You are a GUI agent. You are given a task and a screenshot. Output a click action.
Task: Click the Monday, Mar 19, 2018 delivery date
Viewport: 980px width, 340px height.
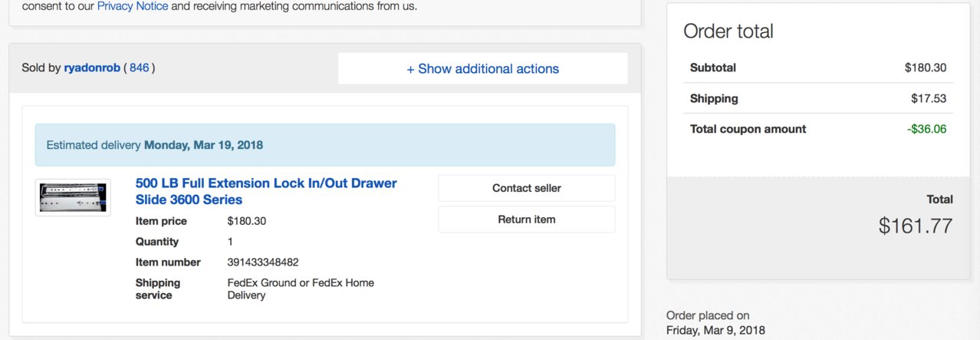click(x=203, y=145)
